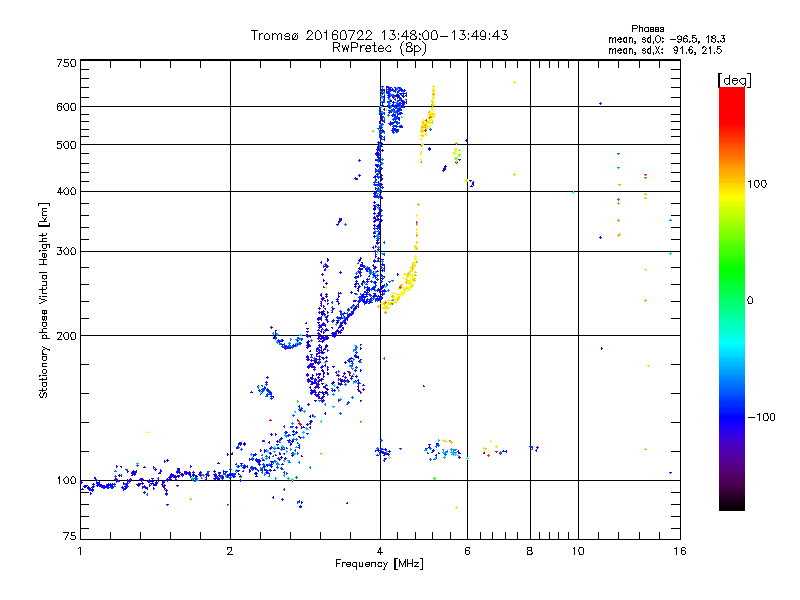Click the colorbar tick label '-100'
Viewport: 800px width, 600px height.
761,417
